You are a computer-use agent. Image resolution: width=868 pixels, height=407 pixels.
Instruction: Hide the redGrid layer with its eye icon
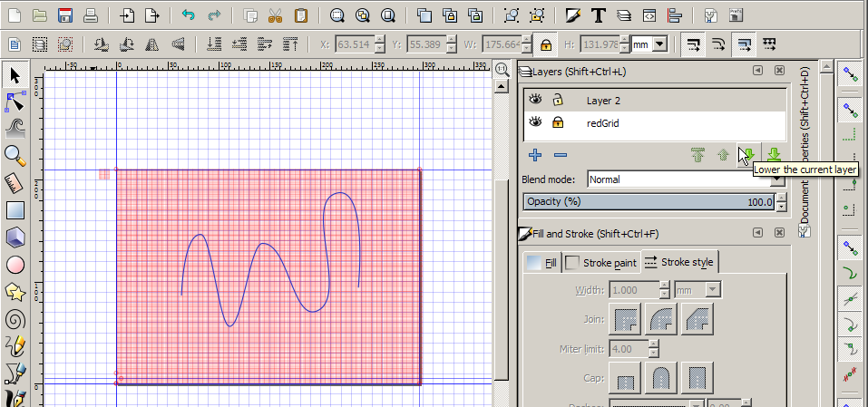pyautogui.click(x=535, y=121)
